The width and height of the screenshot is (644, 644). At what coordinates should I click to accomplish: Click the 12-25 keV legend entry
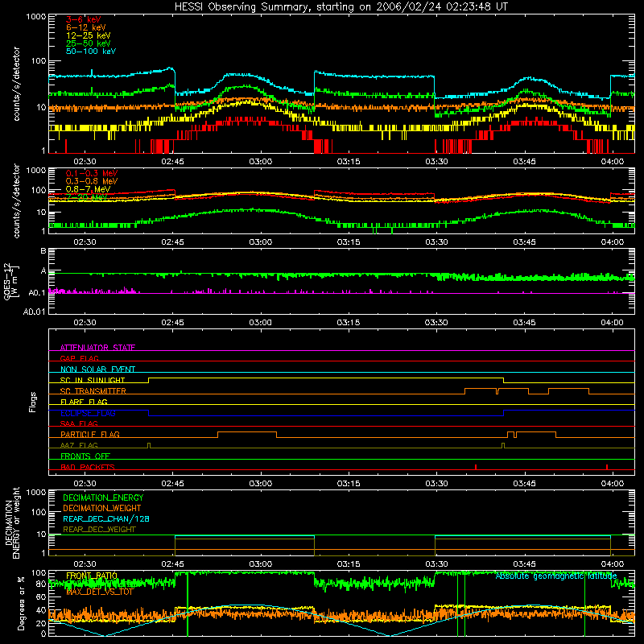88,35
